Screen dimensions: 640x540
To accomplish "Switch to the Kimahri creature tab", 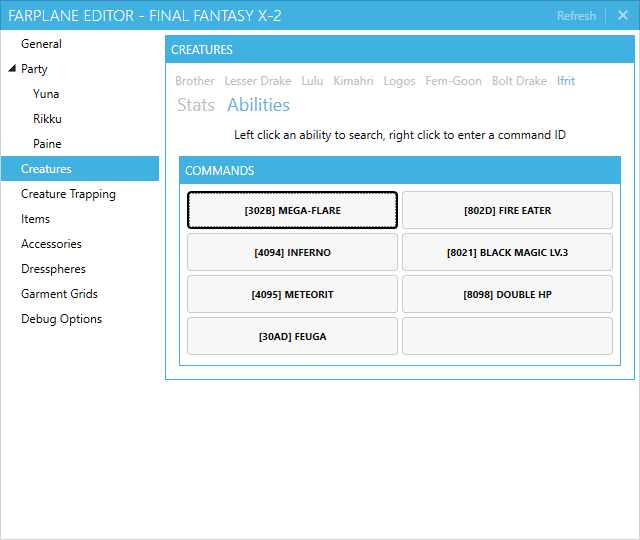I will [353, 81].
